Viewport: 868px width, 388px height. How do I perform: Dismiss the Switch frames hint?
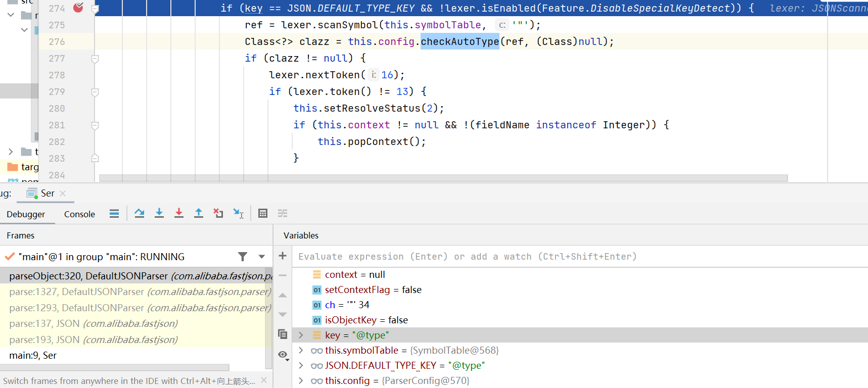[x=264, y=380]
